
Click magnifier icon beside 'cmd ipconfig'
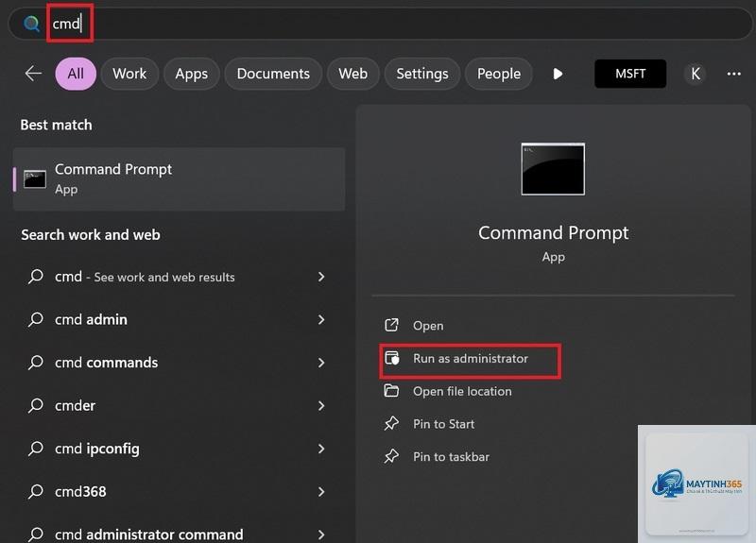(x=35, y=449)
